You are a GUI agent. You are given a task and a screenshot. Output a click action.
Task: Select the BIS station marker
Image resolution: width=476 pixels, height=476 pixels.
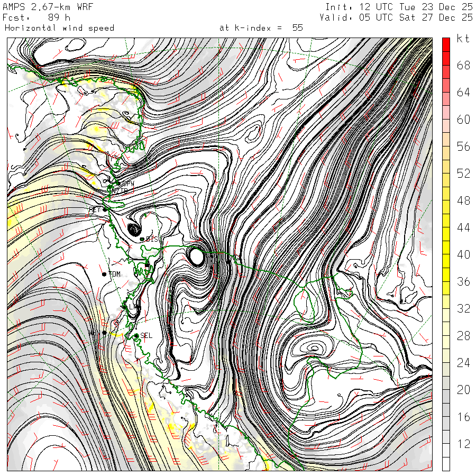point(142,240)
